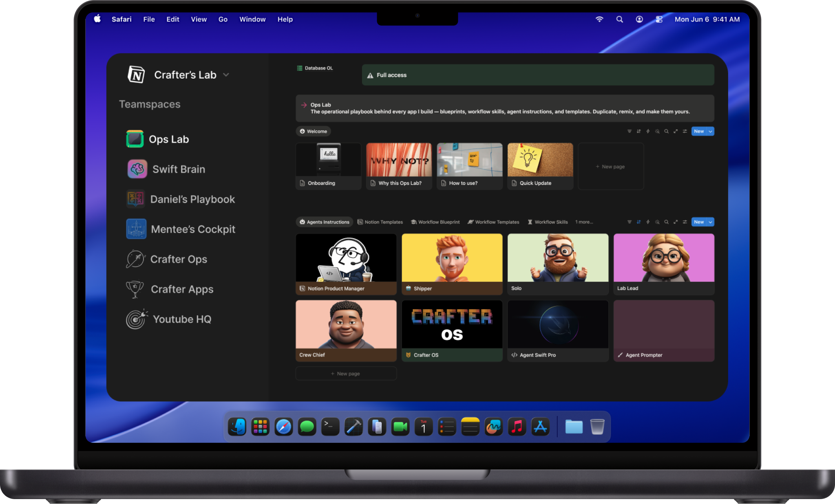
Task: Click the blue New button in Welcome toolbar
Action: (699, 131)
